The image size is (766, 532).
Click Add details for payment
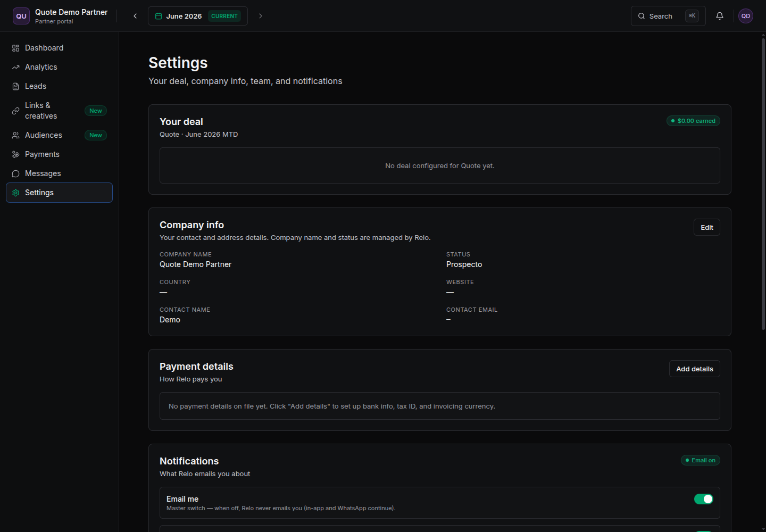(695, 369)
